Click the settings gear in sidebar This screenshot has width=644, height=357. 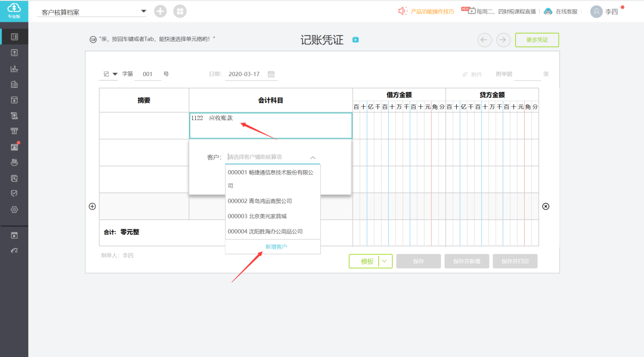click(x=14, y=210)
